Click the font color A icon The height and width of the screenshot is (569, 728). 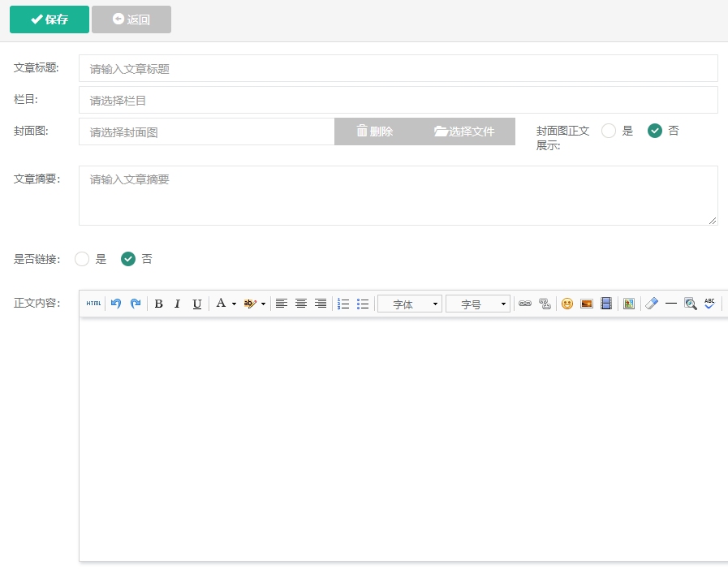[221, 304]
